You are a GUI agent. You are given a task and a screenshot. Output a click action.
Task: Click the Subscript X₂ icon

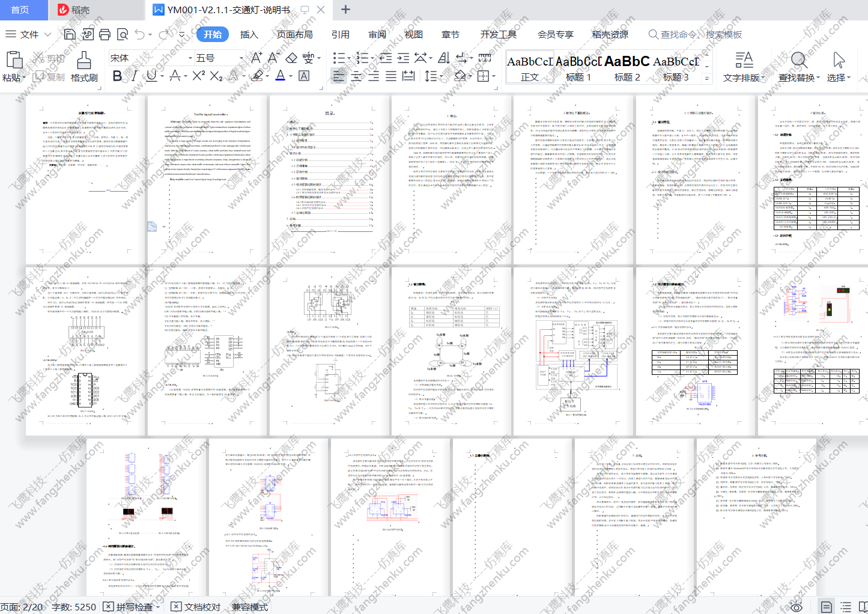[x=216, y=76]
